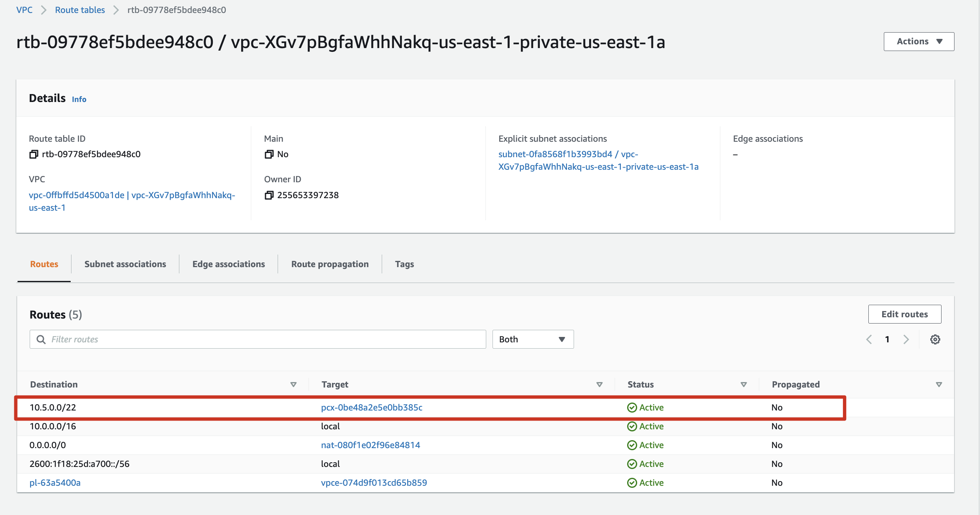The image size is (980, 515).
Task: Click the Edit routes button
Action: (x=905, y=314)
